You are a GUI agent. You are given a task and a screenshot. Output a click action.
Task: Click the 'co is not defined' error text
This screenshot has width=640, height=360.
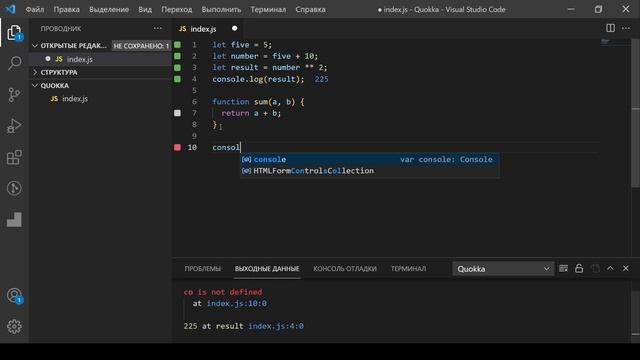point(223,292)
